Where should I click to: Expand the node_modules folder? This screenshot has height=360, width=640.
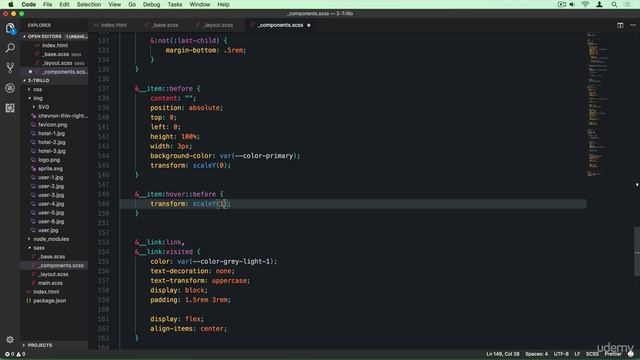point(51,239)
